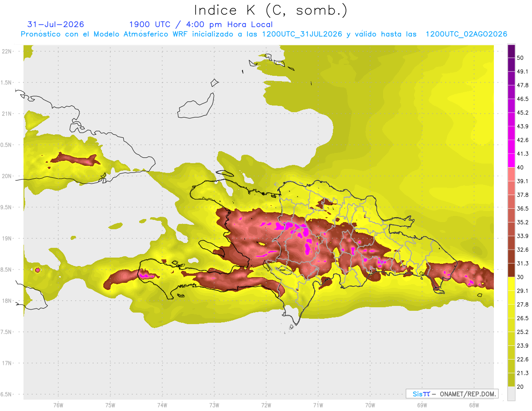
Task: Click the map title 'Indice K (C, somb.)'
Action: [x=270, y=10]
